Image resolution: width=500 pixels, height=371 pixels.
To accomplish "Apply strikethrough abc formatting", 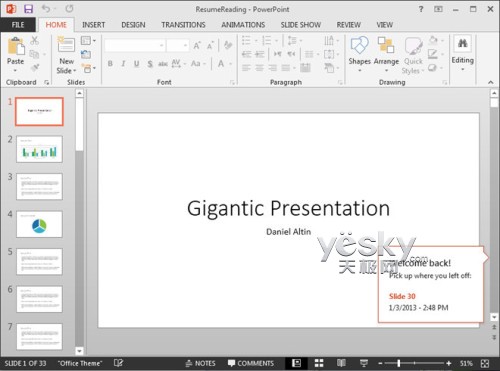I will tap(163, 64).
